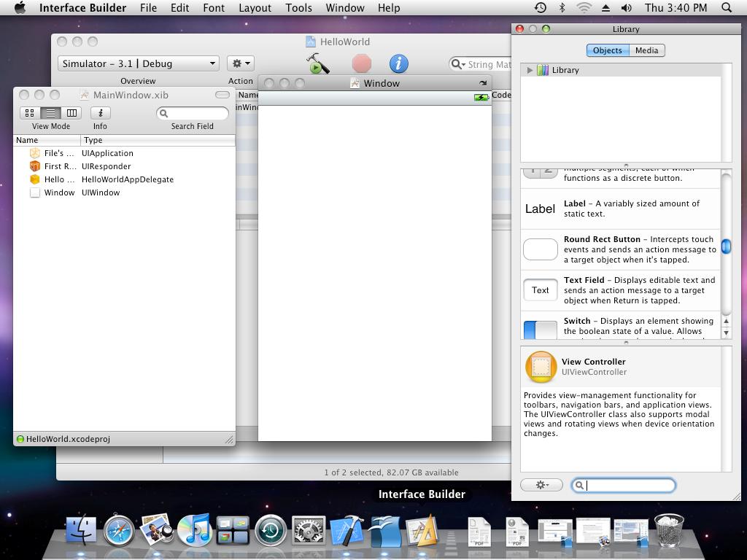Click the Type column header in MainWindow.xib

coord(158,140)
